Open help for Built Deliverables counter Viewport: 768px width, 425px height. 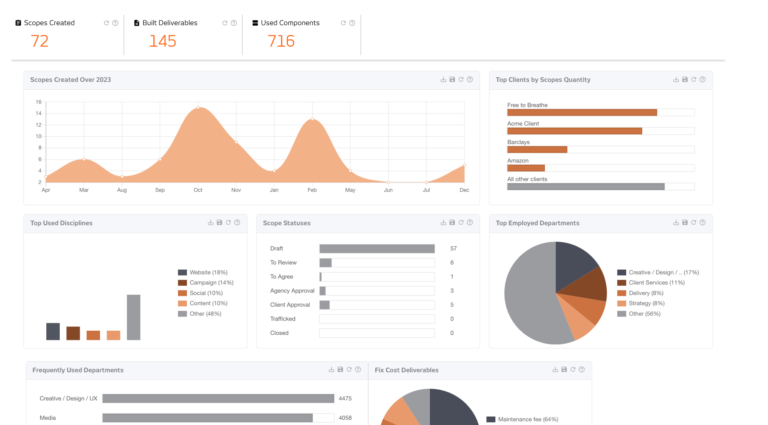point(234,23)
